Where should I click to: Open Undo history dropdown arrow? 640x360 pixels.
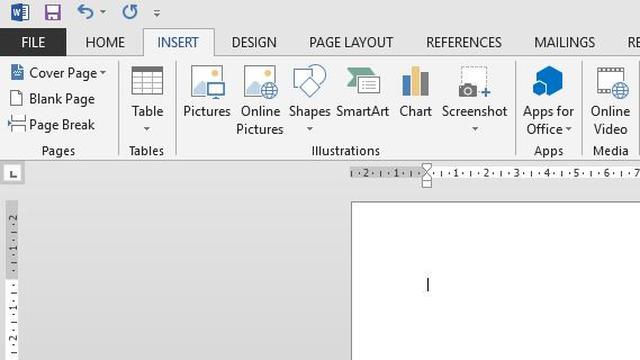point(103,12)
